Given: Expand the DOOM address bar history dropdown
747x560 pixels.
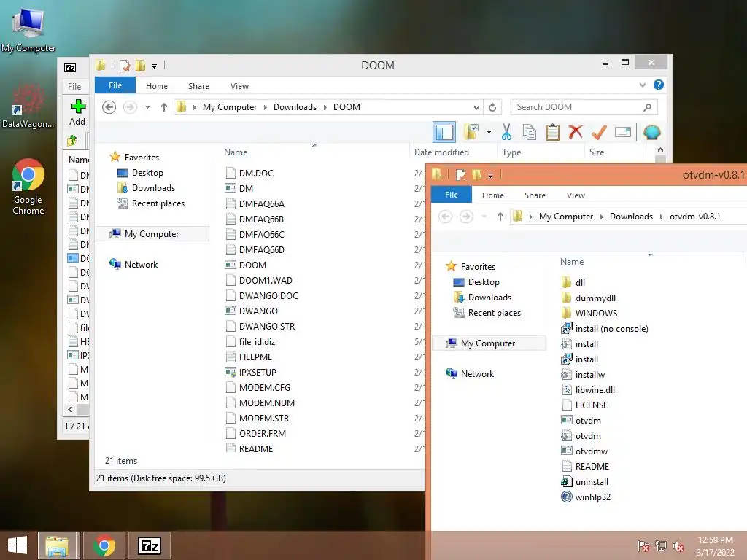Looking at the screenshot, I should (x=476, y=108).
